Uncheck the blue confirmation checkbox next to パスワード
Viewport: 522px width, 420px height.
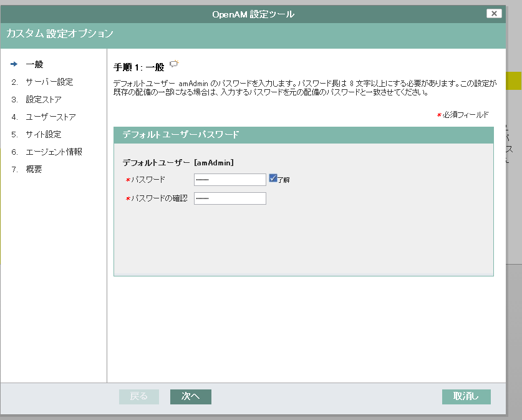point(273,178)
